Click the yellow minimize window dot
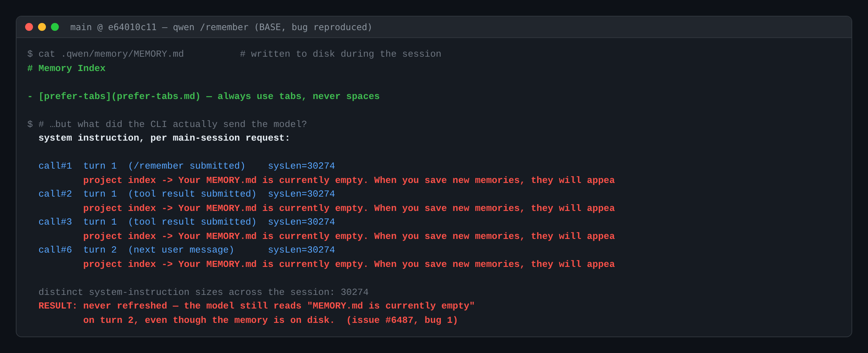The width and height of the screenshot is (868, 353). pyautogui.click(x=42, y=27)
